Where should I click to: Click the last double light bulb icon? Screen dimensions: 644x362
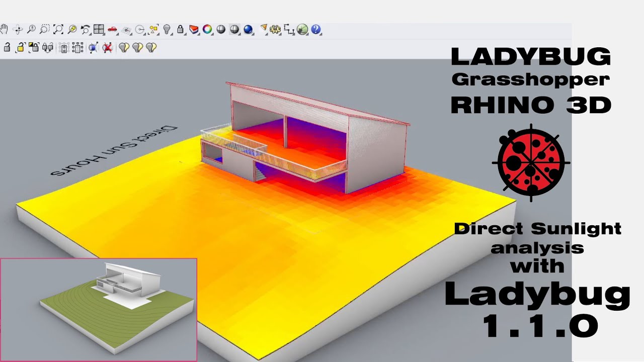coord(151,48)
